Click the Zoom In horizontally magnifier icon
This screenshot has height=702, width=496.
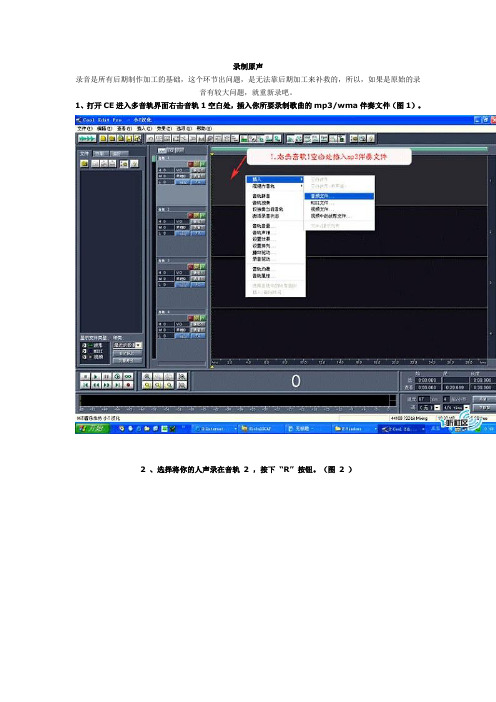click(x=147, y=377)
